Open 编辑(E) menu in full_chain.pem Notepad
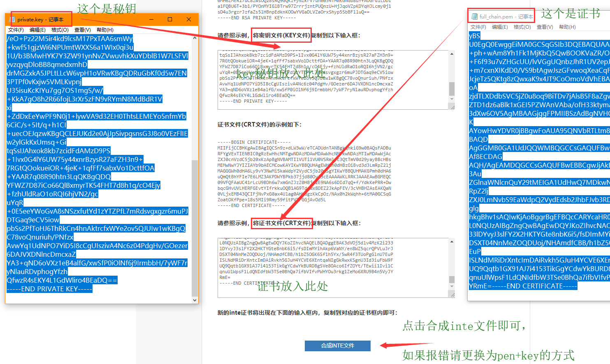The height and width of the screenshot is (364, 610). click(500, 27)
